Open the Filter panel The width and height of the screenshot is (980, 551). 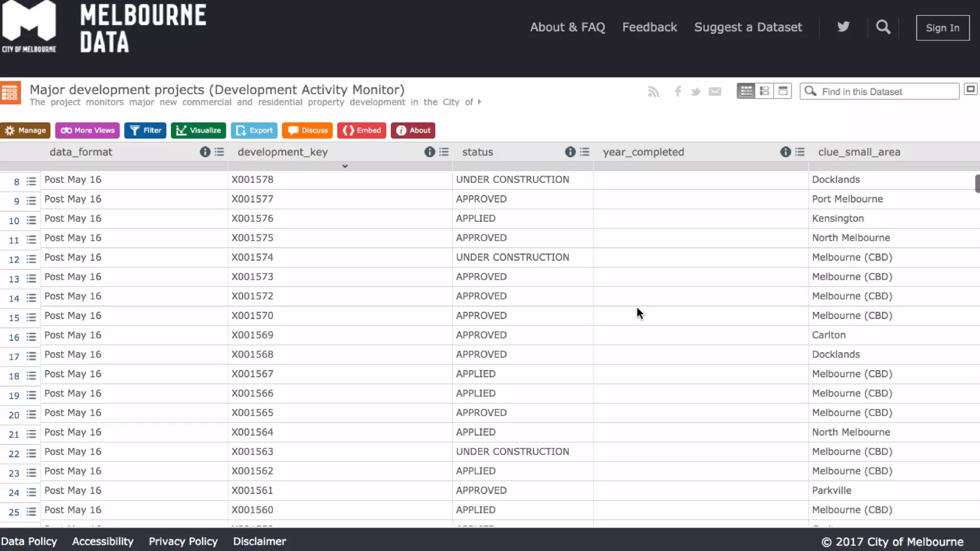[x=145, y=130]
